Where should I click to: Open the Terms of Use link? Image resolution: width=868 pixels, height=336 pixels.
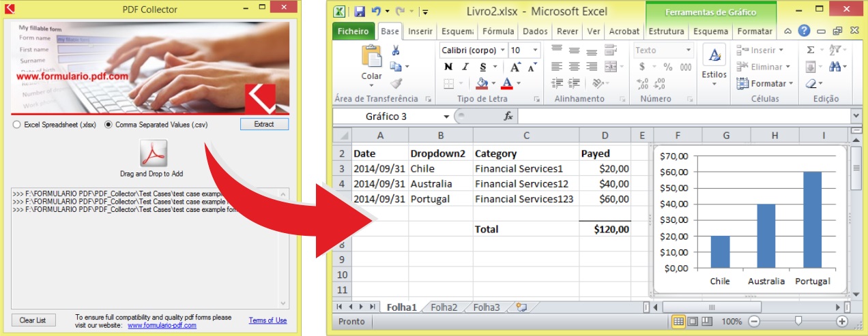pos(267,320)
